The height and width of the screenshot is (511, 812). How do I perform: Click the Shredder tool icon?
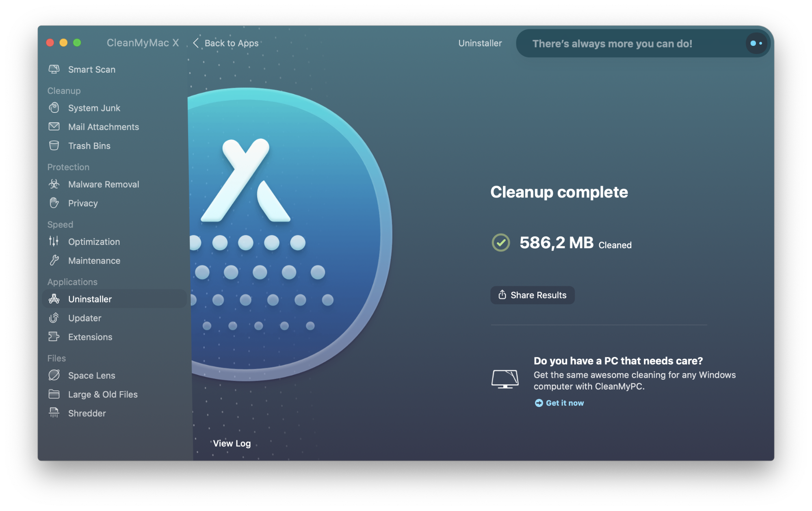coord(54,413)
